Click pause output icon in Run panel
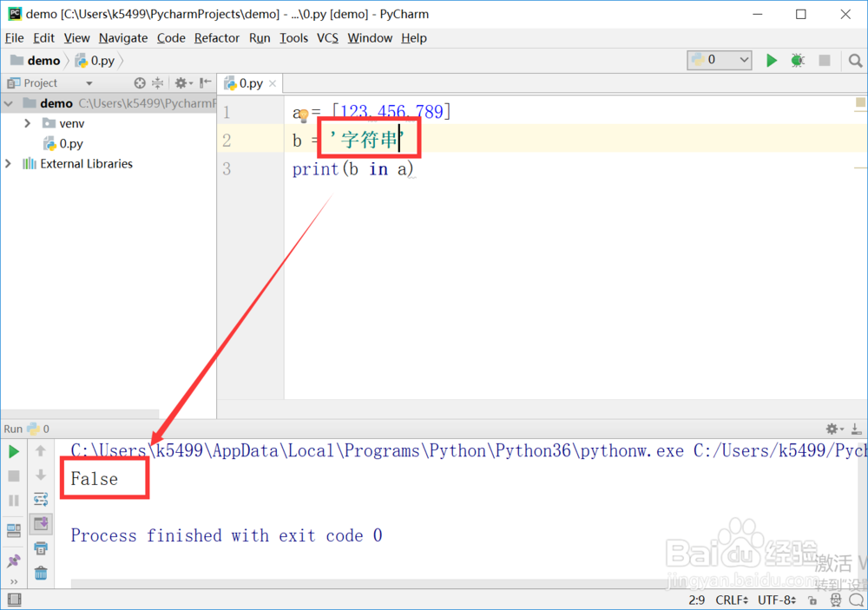The image size is (868, 610). point(14,501)
